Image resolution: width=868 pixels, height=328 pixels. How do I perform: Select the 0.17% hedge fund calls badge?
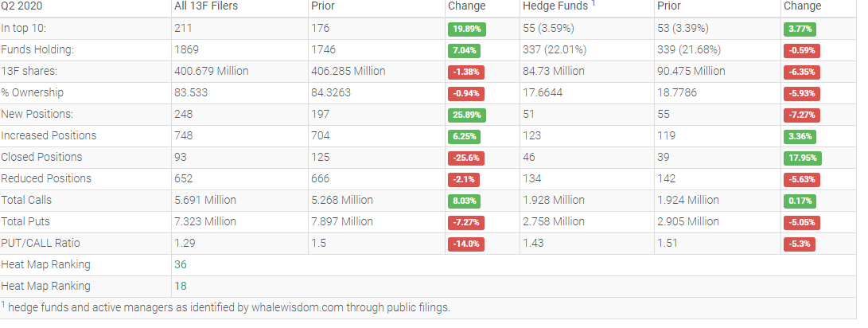pos(802,201)
